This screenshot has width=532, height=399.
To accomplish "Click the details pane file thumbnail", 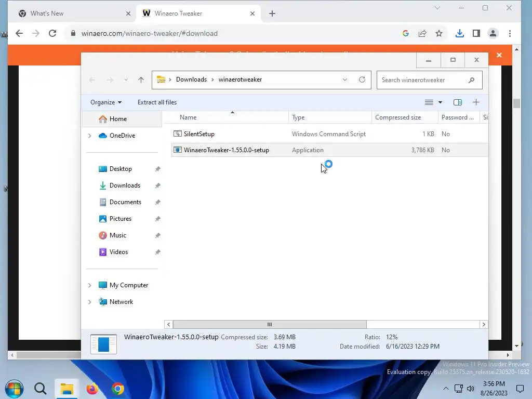I will click(x=104, y=344).
